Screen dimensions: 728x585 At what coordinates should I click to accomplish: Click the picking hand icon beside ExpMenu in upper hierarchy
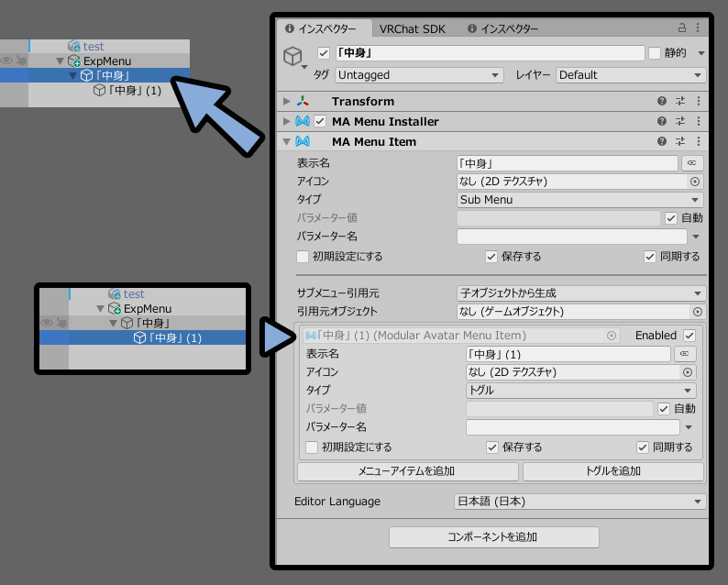click(x=21, y=61)
